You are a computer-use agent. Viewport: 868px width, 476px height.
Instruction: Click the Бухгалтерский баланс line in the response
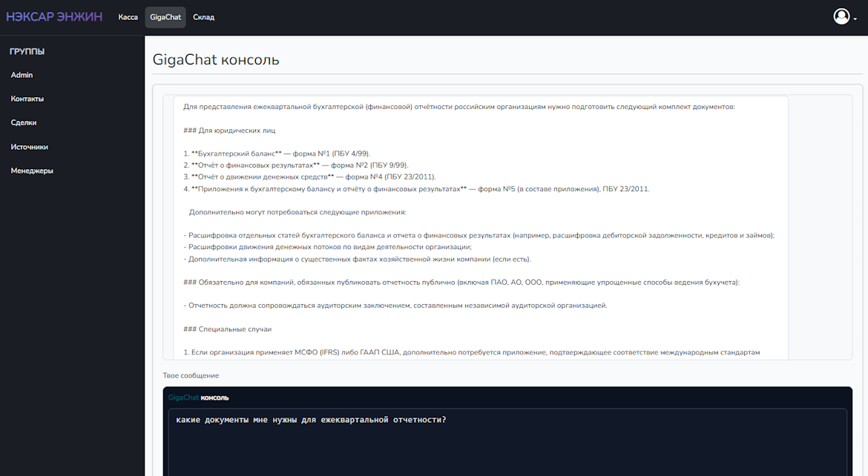(x=281, y=153)
